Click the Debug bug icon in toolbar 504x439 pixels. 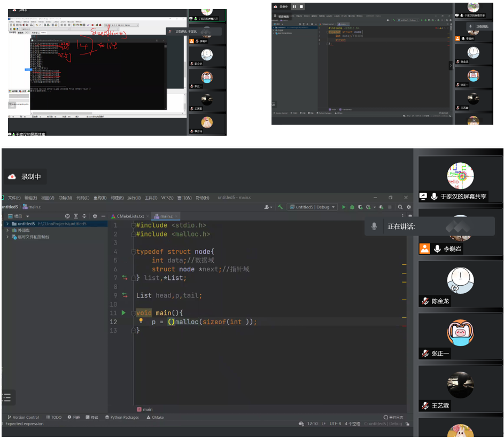point(352,207)
